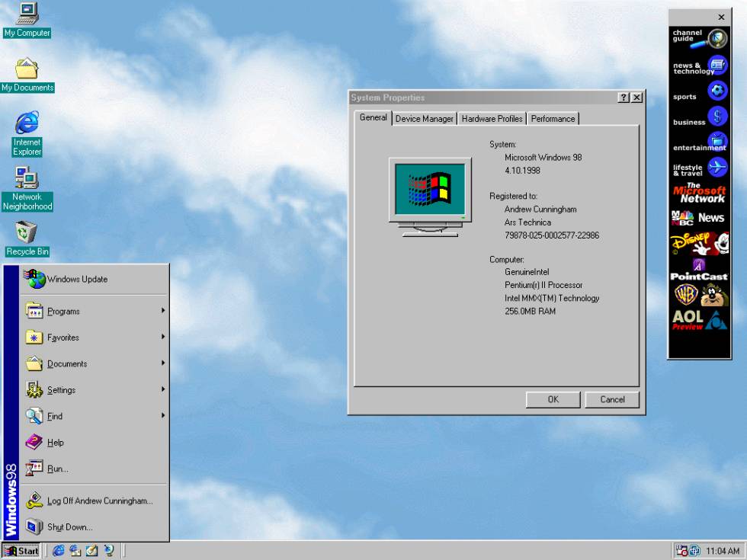Open the news & technology channel

pyautogui.click(x=699, y=65)
